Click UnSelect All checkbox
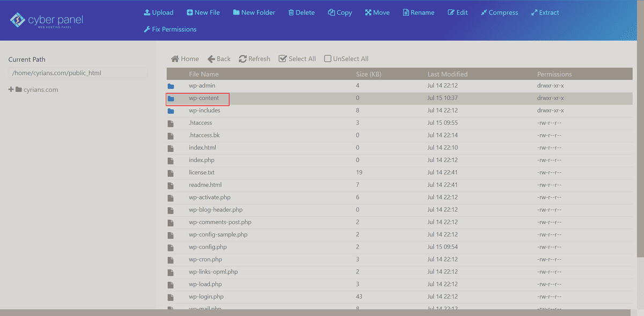The image size is (644, 316). (x=346, y=59)
